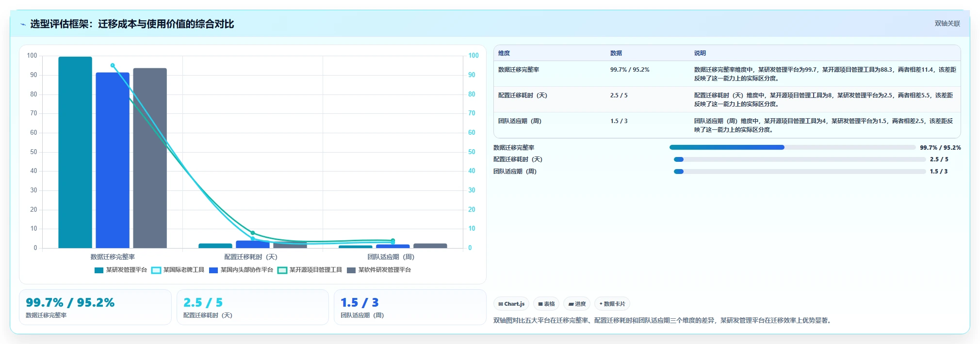
Task: Toggle the 某研发管理平台 legend entry
Action: pos(121,270)
